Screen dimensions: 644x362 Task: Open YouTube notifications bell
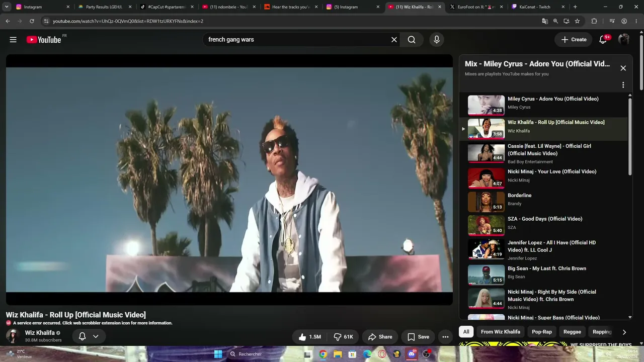(603, 40)
